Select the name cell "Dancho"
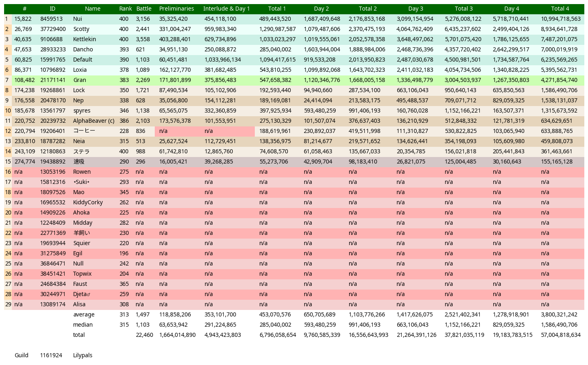Image resolution: width=588 pixels, height=365 pixels. 83,49
